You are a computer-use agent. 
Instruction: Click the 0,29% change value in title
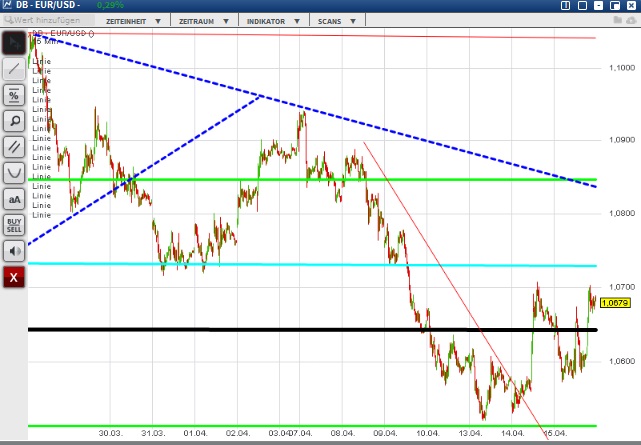coord(110,5)
